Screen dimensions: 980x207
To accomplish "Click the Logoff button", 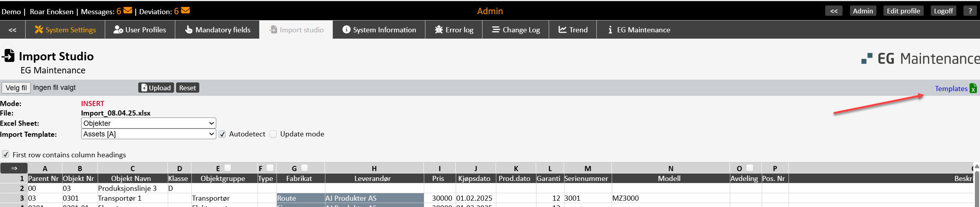I will [943, 11].
